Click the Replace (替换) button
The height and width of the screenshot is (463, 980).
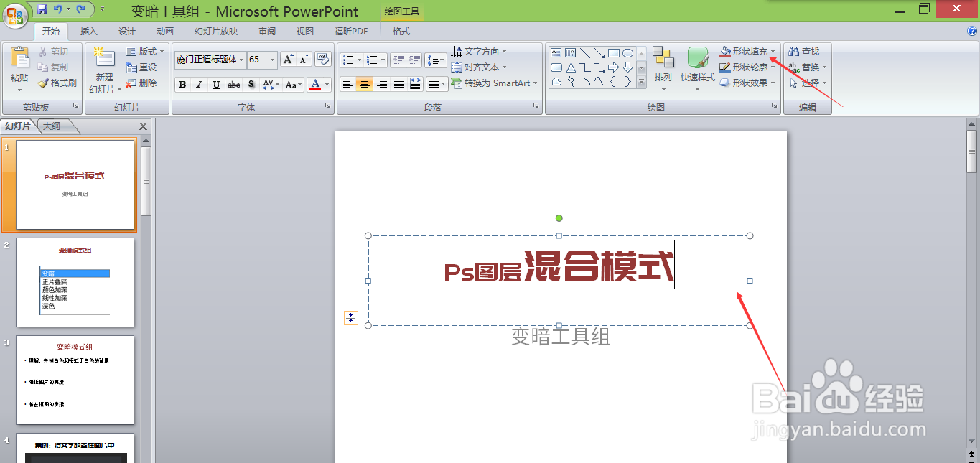(808, 67)
